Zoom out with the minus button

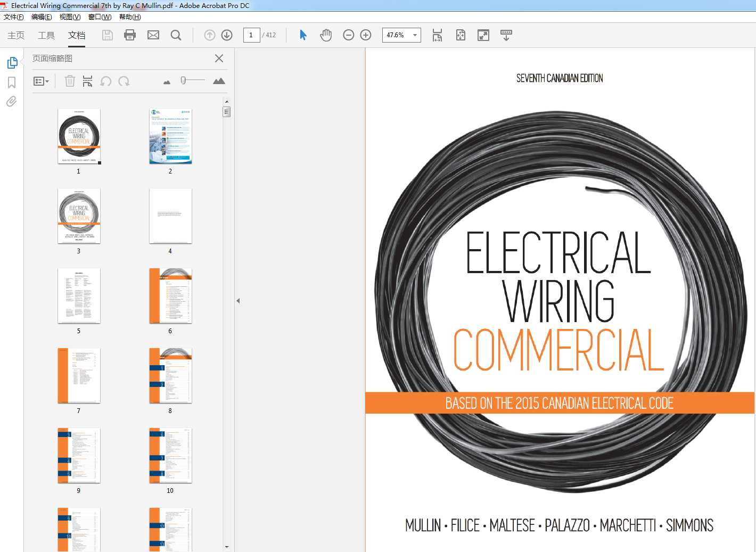[x=349, y=35]
